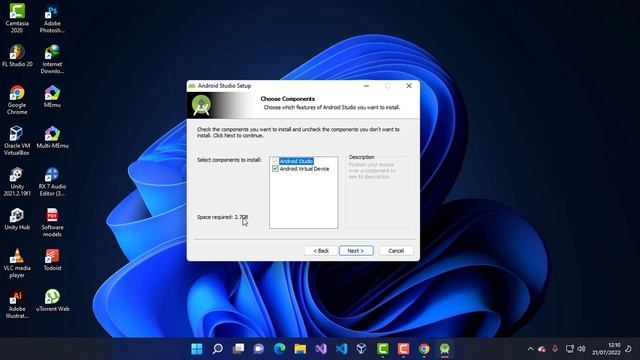Launch Microsoft Edge from taskbar
The width and height of the screenshot is (640, 360).
(x=280, y=349)
